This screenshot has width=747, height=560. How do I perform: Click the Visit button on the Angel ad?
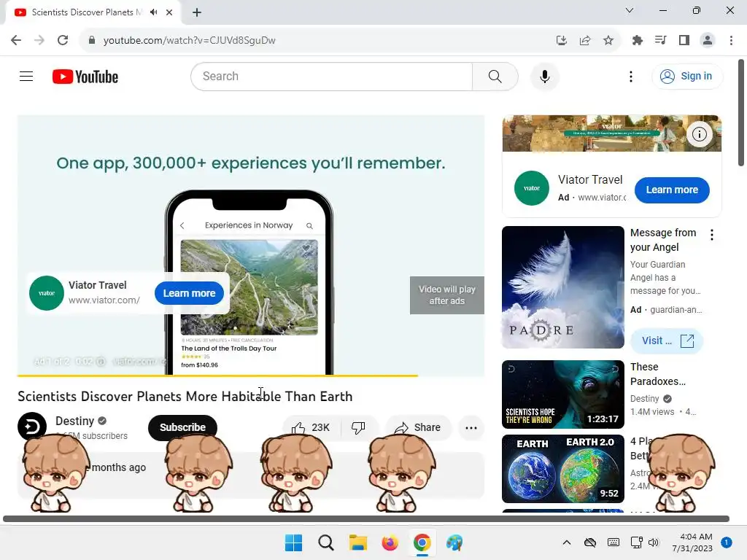[x=667, y=341]
